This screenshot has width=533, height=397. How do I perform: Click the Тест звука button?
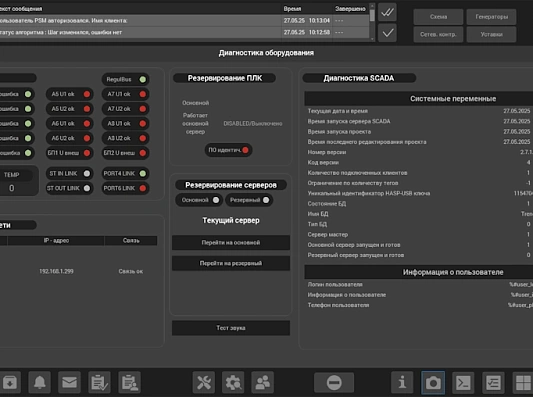coord(231,328)
